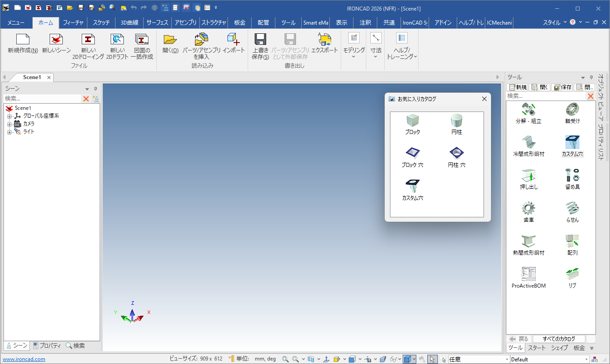This screenshot has width=610, height=364.
Task: Click パーツ/アセンブリを挿入 icon
Action: (202, 39)
